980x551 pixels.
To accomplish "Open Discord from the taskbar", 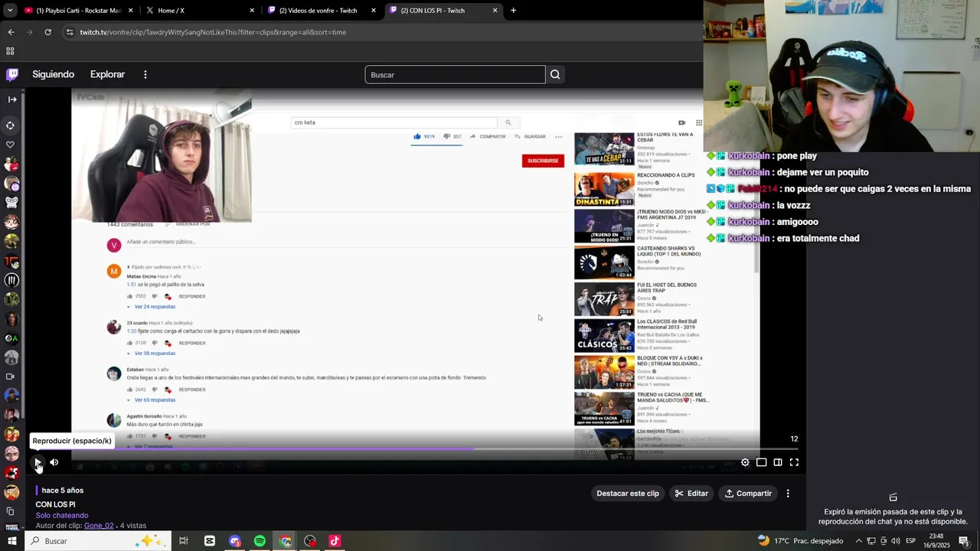I will click(235, 541).
